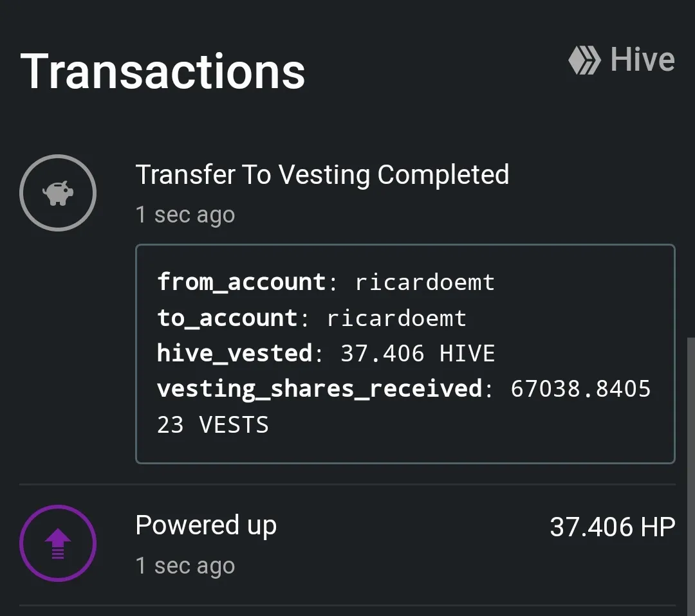Click inside the transaction details box

tap(405, 354)
